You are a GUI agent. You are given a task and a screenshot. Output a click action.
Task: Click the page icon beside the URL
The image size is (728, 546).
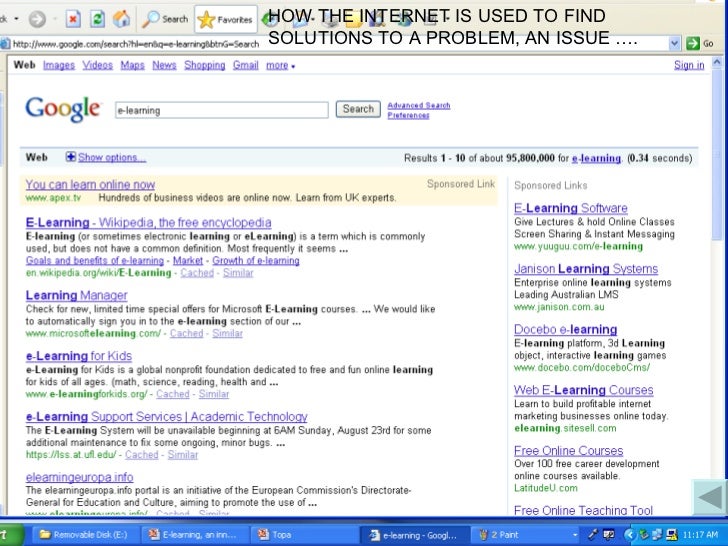pos(5,44)
